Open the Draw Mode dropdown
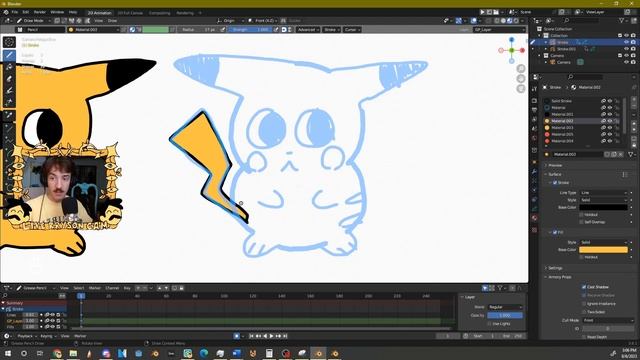Viewport: 640px width, 360px height. 34,20
